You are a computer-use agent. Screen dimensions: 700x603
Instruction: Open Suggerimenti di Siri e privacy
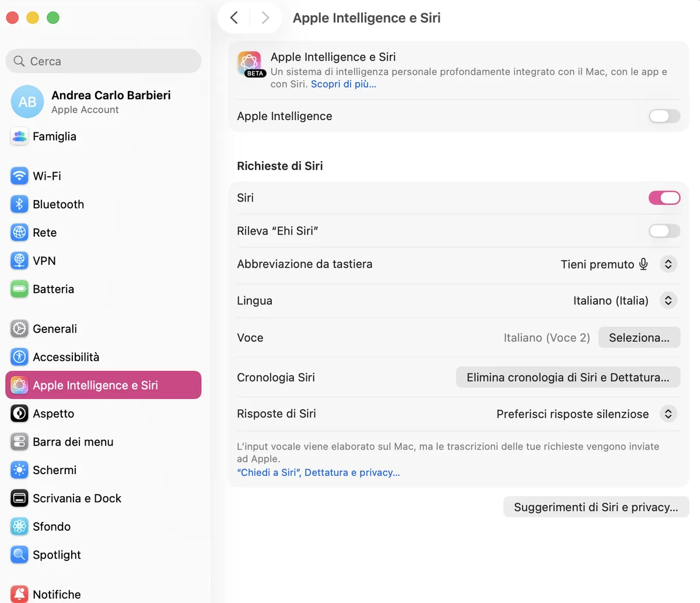click(x=596, y=507)
